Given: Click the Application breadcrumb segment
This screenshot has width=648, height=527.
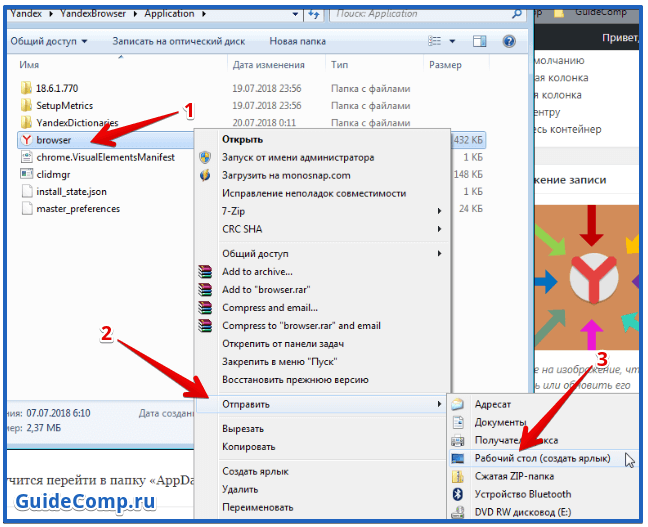Looking at the screenshot, I should [169, 14].
